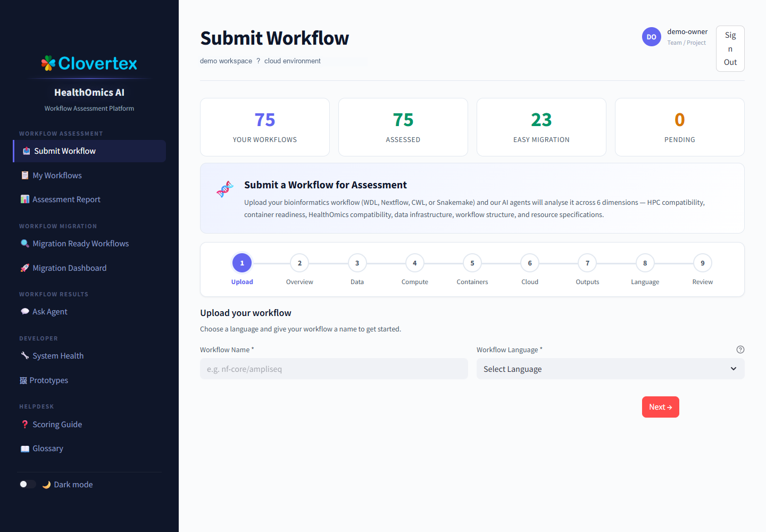The height and width of the screenshot is (532, 766).
Task: Click the 'Upload your workflow' heading
Action: (246, 313)
